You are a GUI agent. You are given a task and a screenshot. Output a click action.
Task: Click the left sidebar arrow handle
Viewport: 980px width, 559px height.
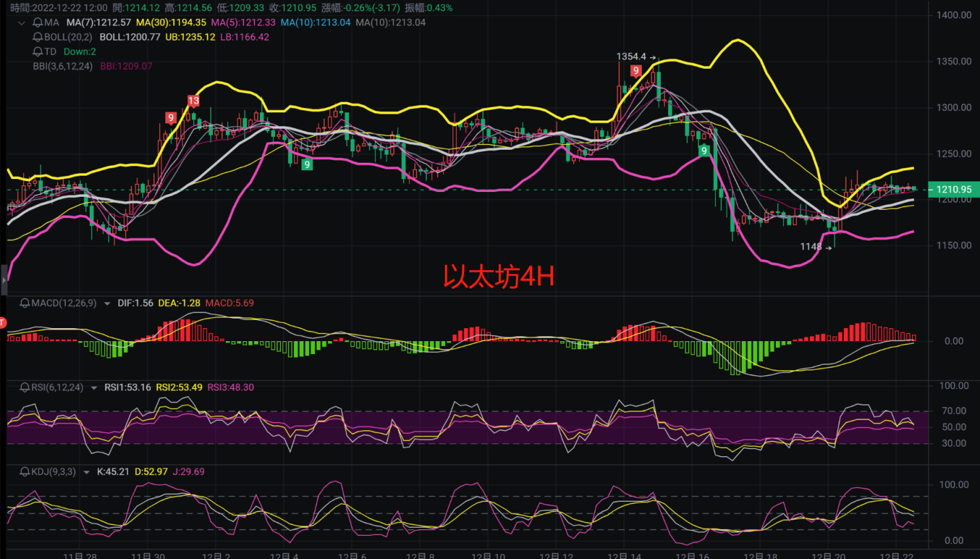click(3, 279)
